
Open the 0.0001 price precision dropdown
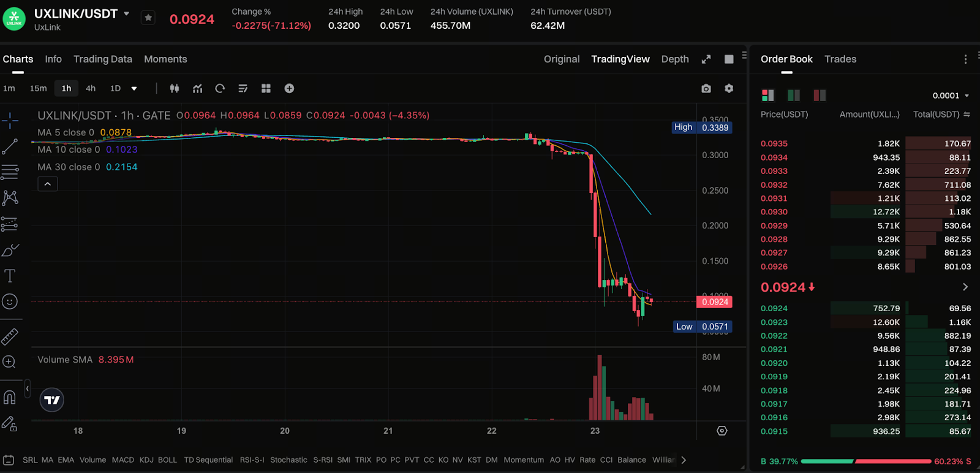pos(951,96)
